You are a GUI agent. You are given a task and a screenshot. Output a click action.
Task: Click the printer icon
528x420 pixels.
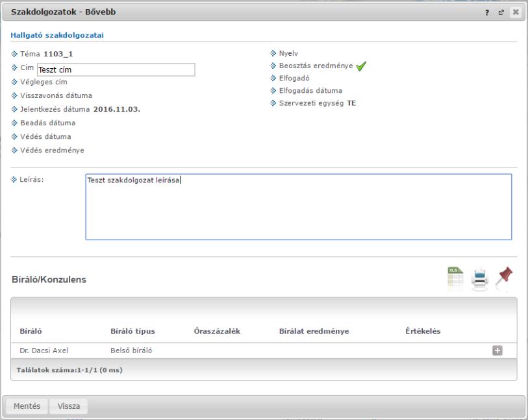point(479,277)
